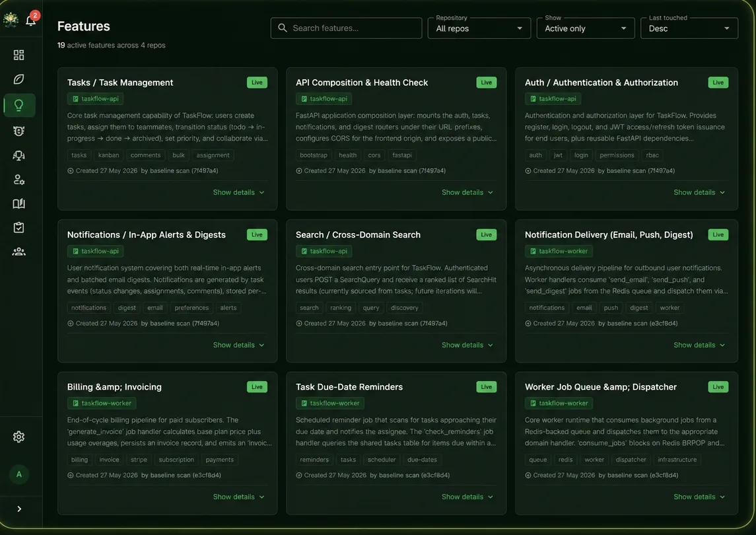Expand Show details on Notifications In-App Alerts card
The height and width of the screenshot is (535, 756).
238,345
